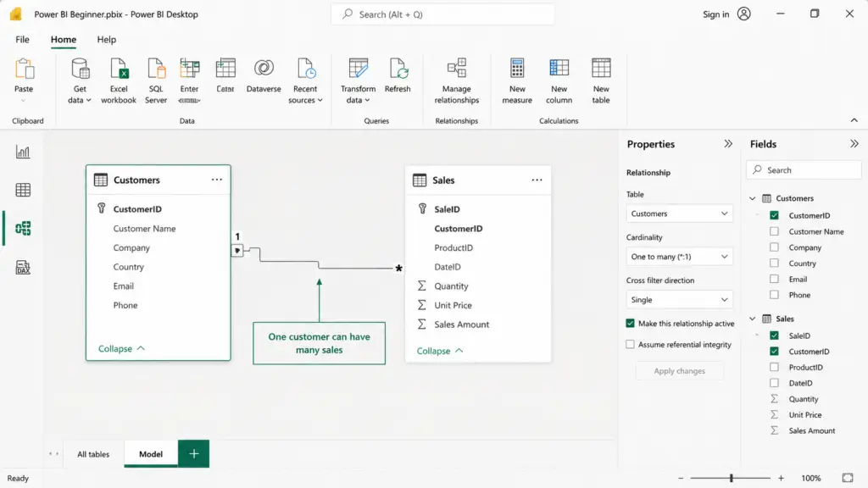Collapse the Fields pane with double chevron
This screenshot has width=868, height=488.
tap(854, 144)
